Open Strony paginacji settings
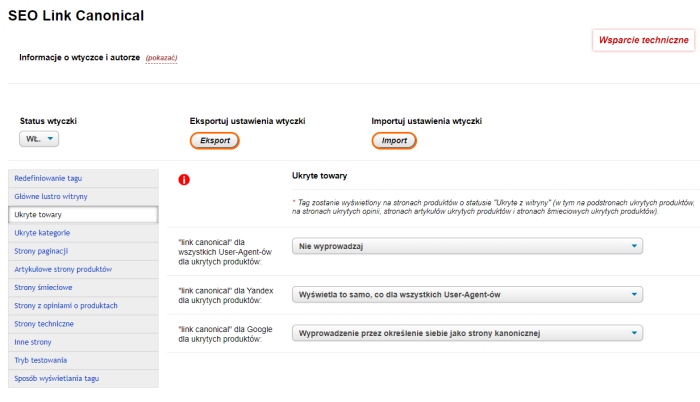700x402 pixels. pos(41,251)
